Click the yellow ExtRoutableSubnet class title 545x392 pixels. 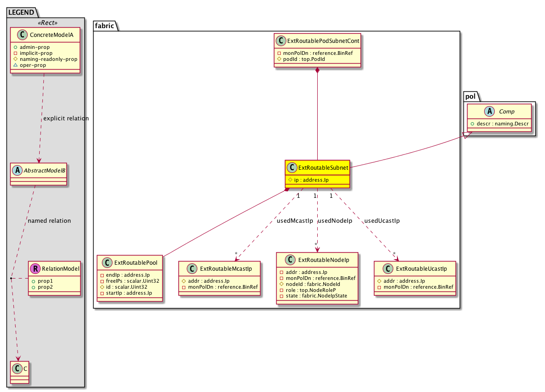(323, 168)
